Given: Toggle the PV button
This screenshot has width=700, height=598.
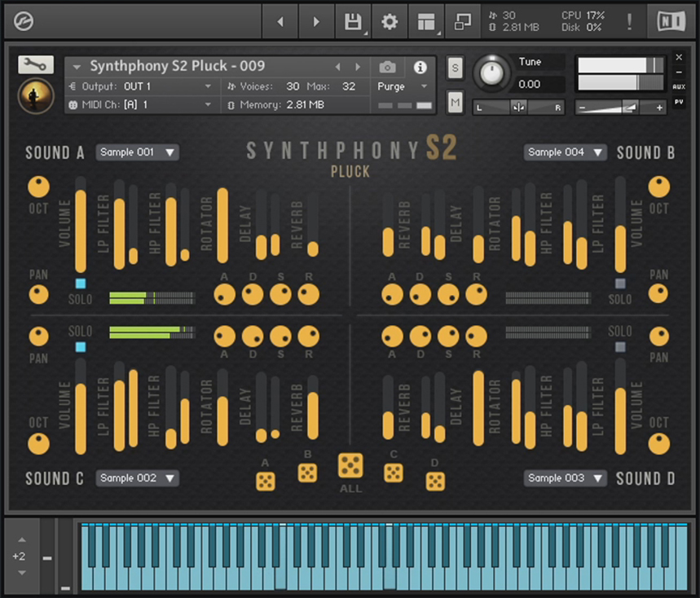Looking at the screenshot, I should [679, 102].
